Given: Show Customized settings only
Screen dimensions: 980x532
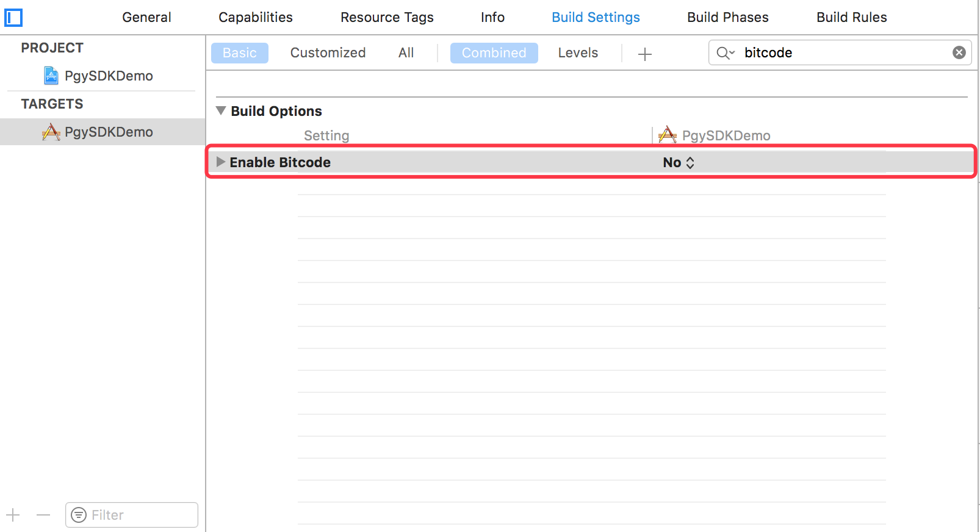Looking at the screenshot, I should click(x=328, y=53).
